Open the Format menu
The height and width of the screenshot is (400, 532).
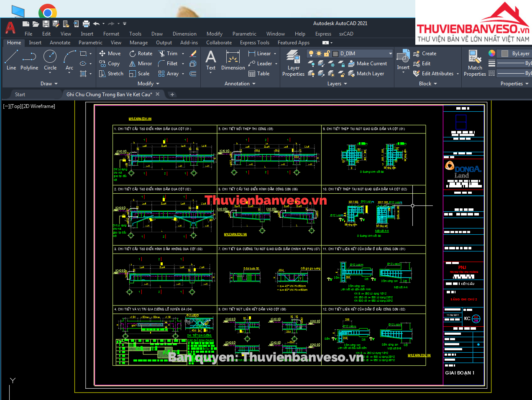coord(111,34)
